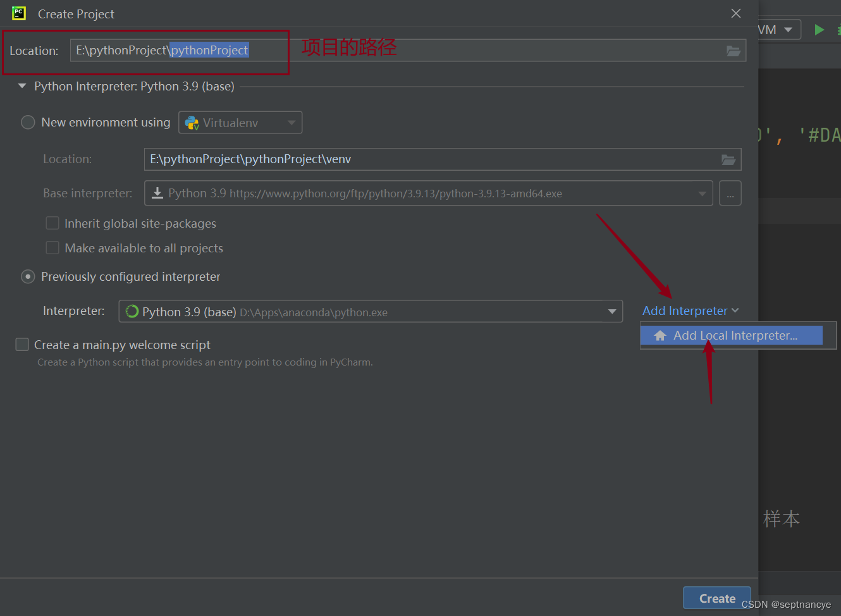Click the download icon in Base interpreter
The image size is (841, 616).
pyautogui.click(x=157, y=194)
